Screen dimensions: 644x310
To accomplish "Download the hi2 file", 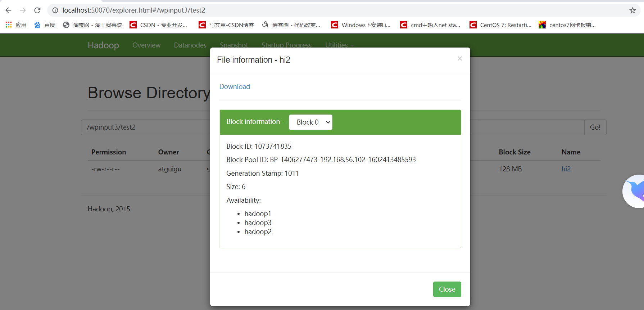I will [x=235, y=86].
